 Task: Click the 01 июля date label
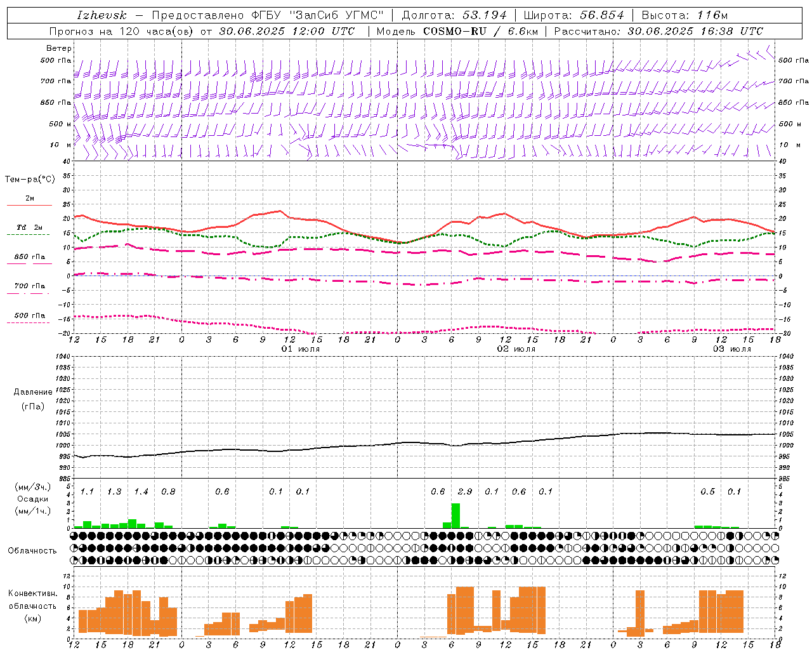pyautogui.click(x=301, y=349)
